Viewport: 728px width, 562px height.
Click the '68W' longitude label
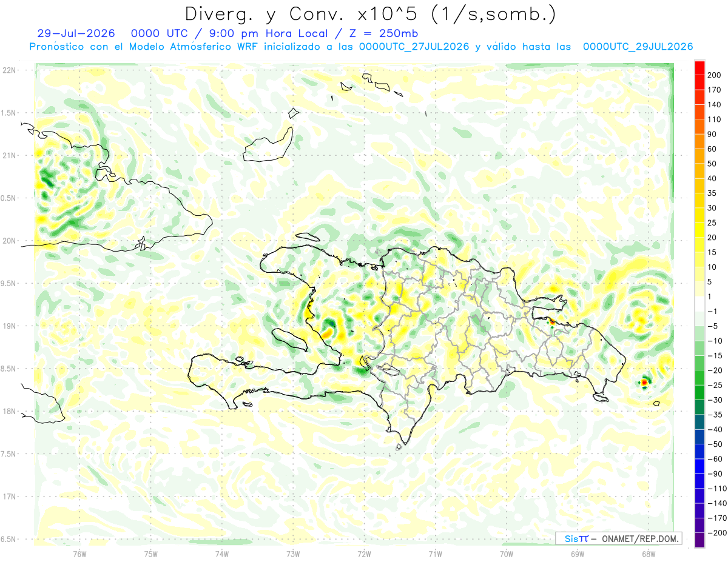[649, 554]
